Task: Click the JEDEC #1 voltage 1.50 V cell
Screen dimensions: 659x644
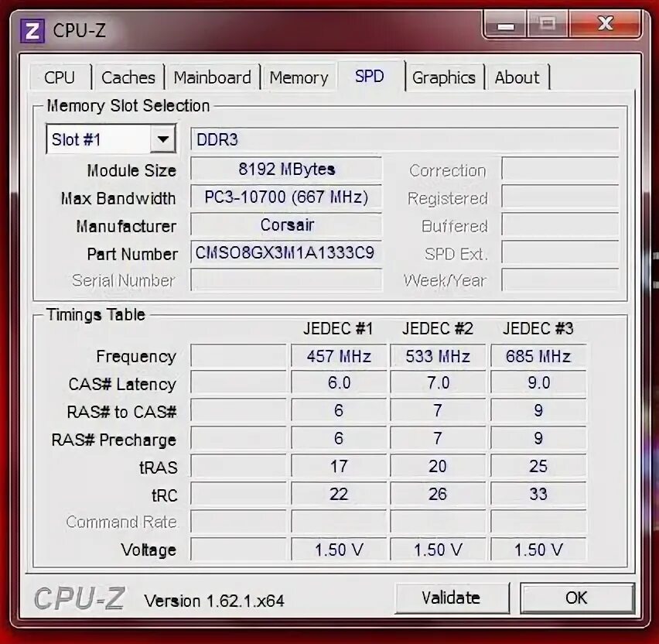Action: pyautogui.click(x=339, y=550)
